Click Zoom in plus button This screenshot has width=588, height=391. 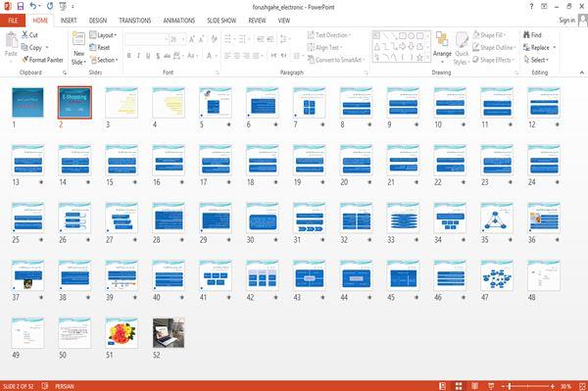[x=553, y=386]
